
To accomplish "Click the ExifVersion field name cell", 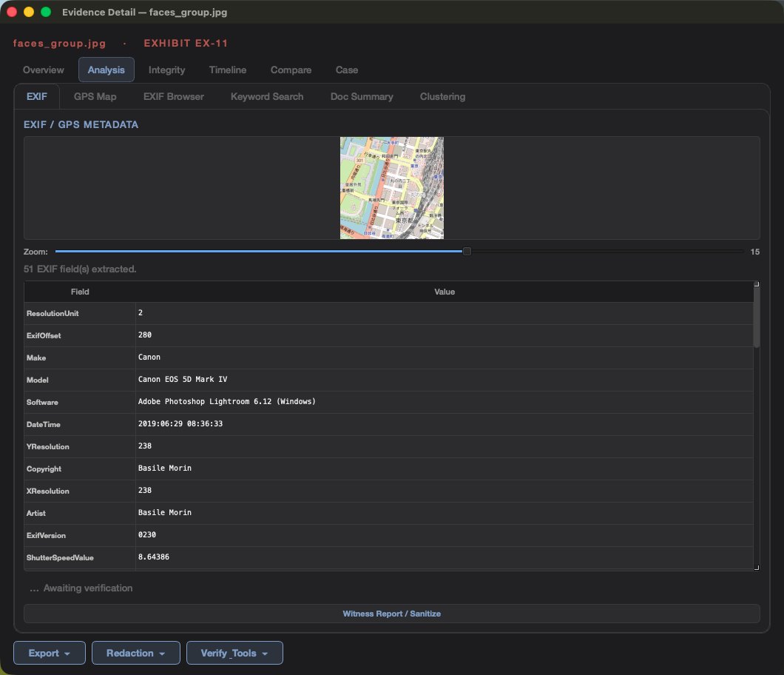I will point(80,535).
